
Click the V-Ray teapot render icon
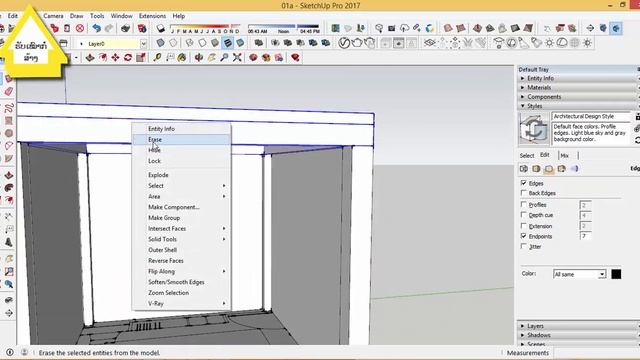(x=357, y=42)
